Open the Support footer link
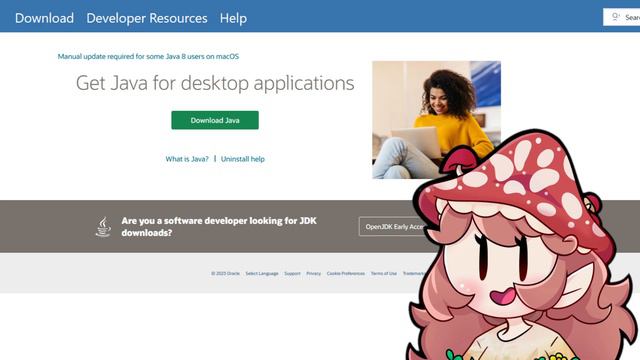 tap(292, 273)
